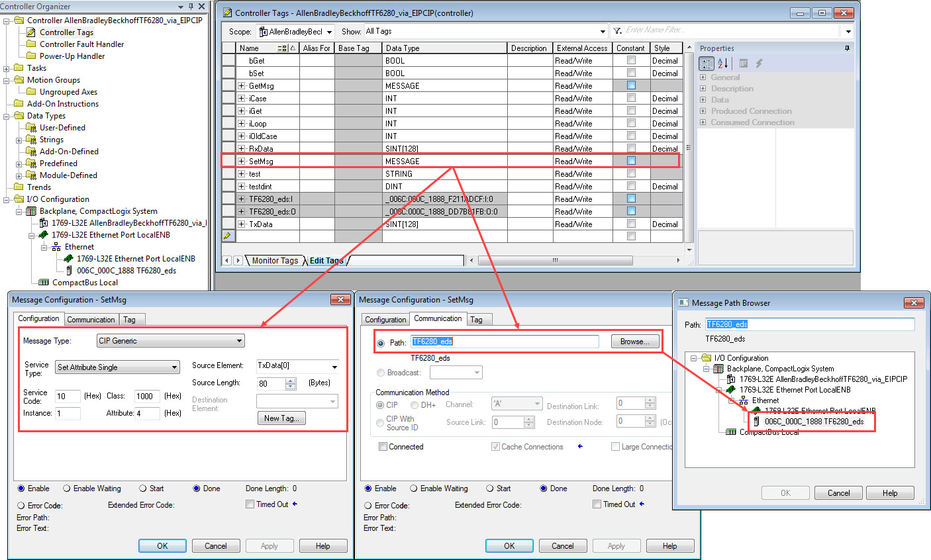This screenshot has width=931, height=560.
Task: Click the Trends folder icon
Action: point(19,187)
